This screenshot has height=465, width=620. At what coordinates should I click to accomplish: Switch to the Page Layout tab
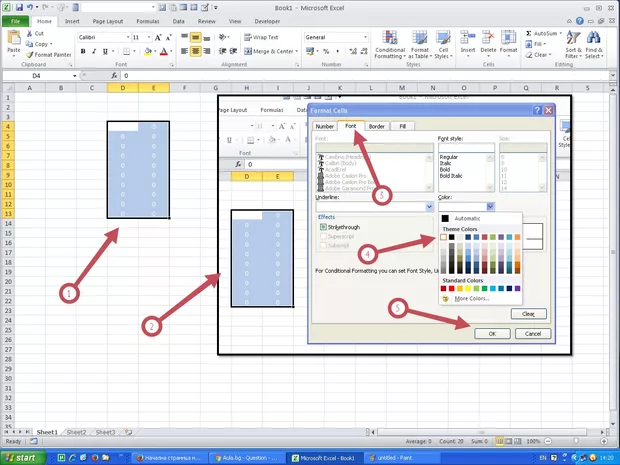click(108, 21)
